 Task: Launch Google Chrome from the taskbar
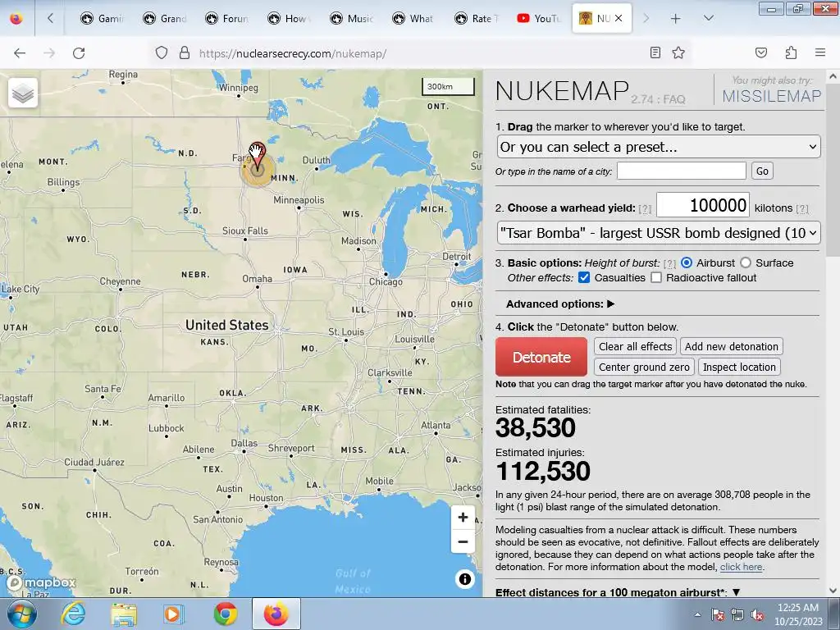226,614
